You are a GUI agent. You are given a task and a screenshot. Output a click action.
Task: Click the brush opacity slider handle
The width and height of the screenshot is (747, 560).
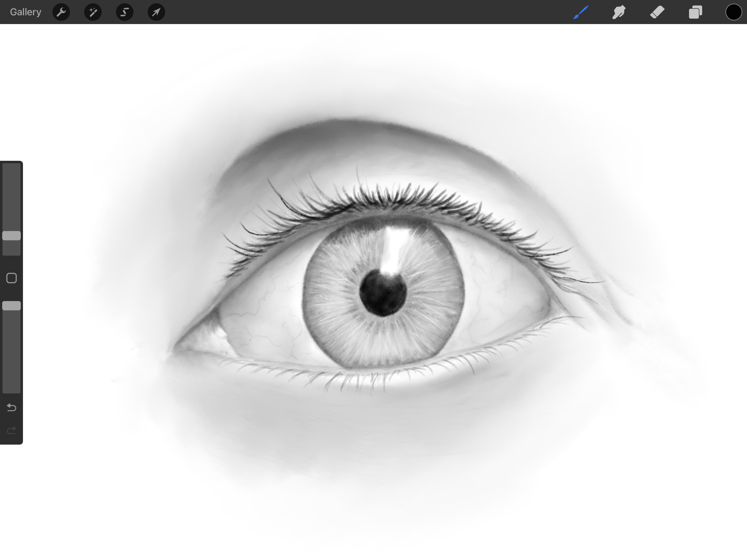pos(11,306)
